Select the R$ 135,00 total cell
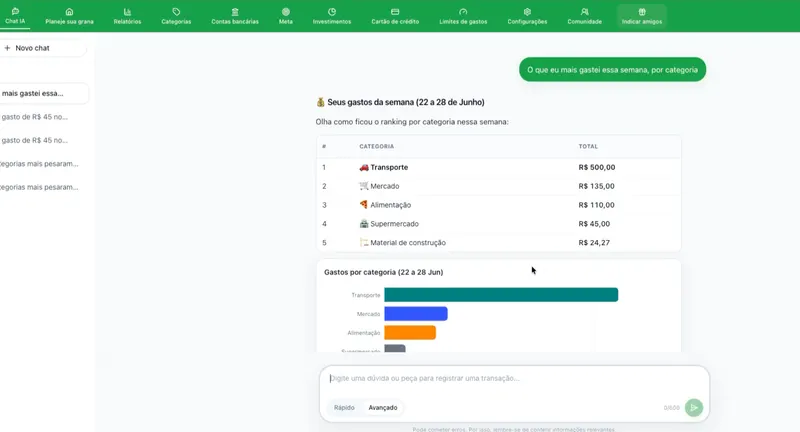This screenshot has width=800, height=432. [x=596, y=186]
